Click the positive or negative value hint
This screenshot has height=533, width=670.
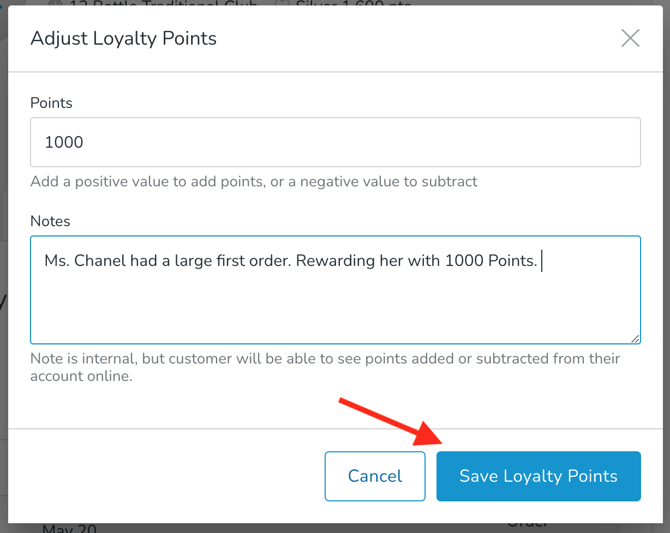(x=253, y=182)
